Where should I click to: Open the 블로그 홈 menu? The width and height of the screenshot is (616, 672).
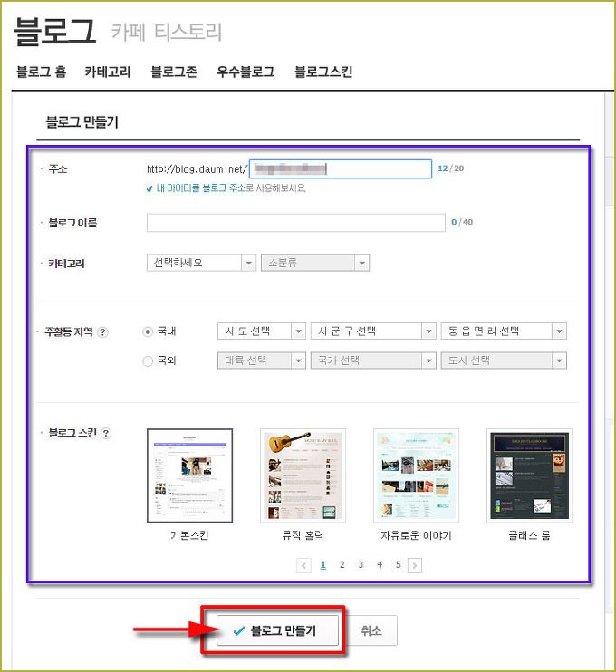point(41,72)
